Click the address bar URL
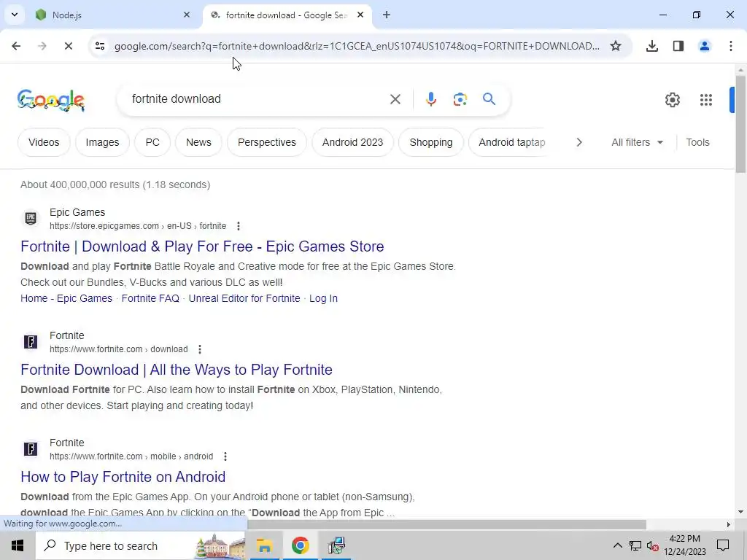 (357, 46)
